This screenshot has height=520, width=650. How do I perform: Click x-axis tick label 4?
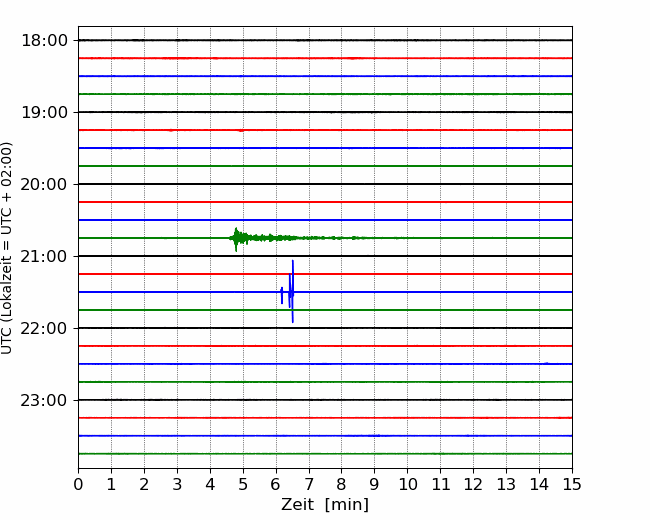click(x=210, y=484)
